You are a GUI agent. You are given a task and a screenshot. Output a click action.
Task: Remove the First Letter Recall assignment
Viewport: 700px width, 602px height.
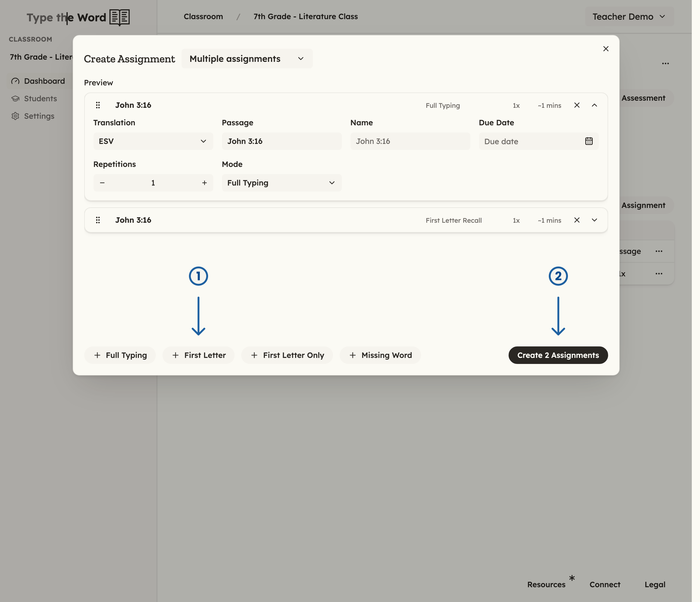pos(577,220)
